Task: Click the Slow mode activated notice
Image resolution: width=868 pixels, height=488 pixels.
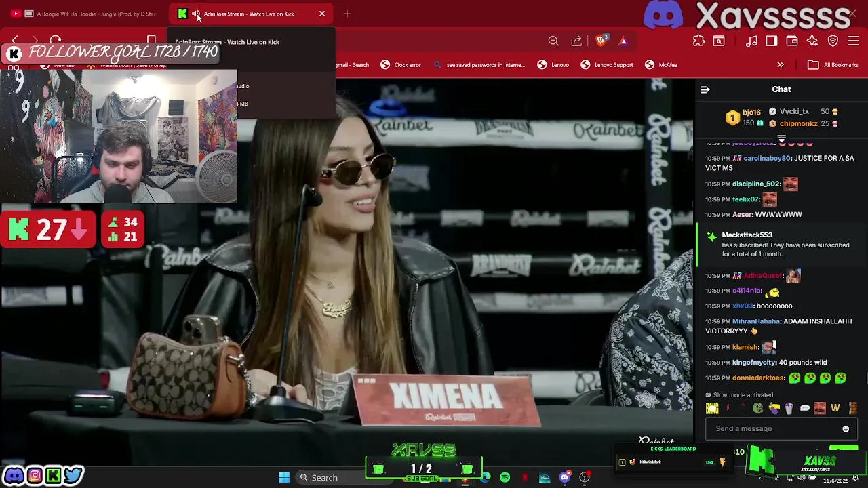Action: 739,394
